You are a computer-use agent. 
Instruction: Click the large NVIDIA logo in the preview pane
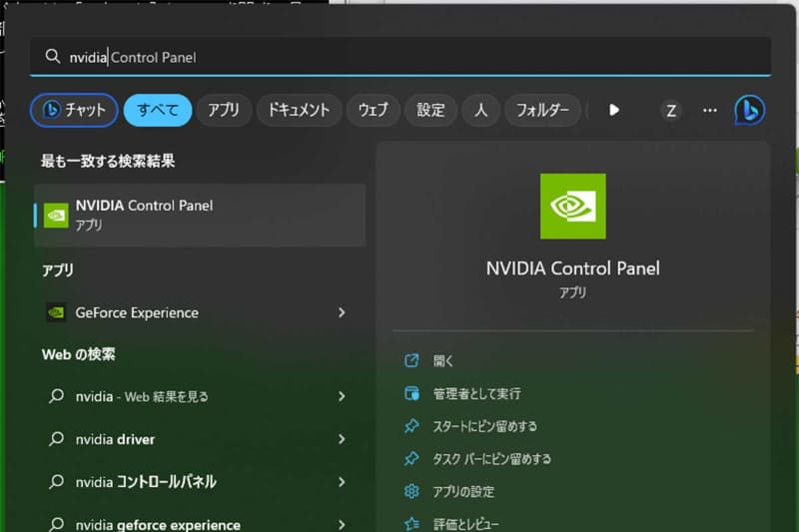pos(573,207)
